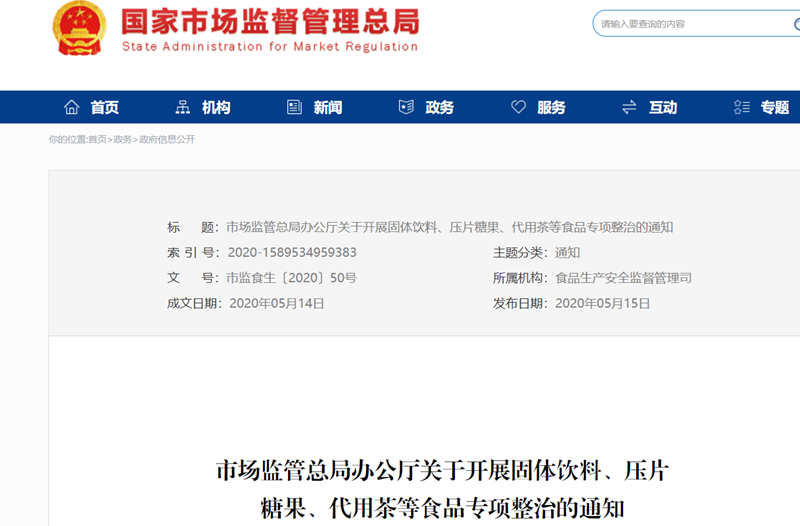Click the State Administration for Market Regulation text
Image resolution: width=800 pixels, height=526 pixels.
(270, 46)
